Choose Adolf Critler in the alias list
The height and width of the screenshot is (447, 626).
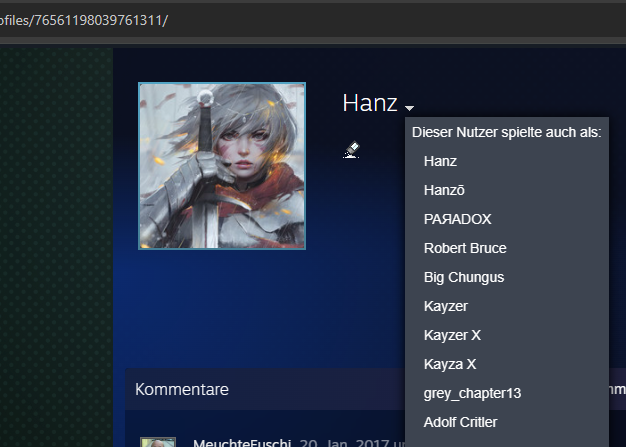460,422
